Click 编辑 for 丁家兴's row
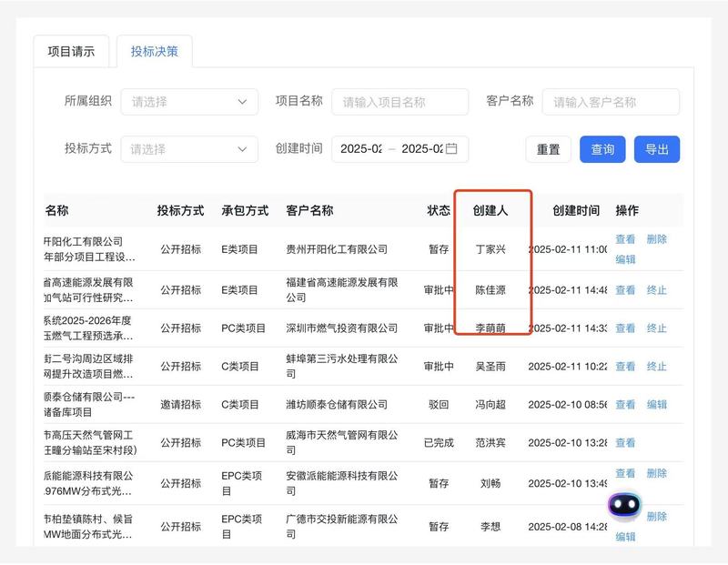 click(x=625, y=259)
